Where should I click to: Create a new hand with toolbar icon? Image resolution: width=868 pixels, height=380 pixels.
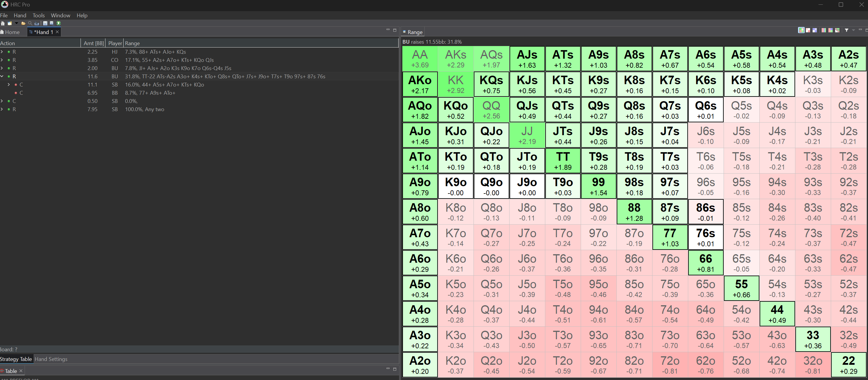10,23
